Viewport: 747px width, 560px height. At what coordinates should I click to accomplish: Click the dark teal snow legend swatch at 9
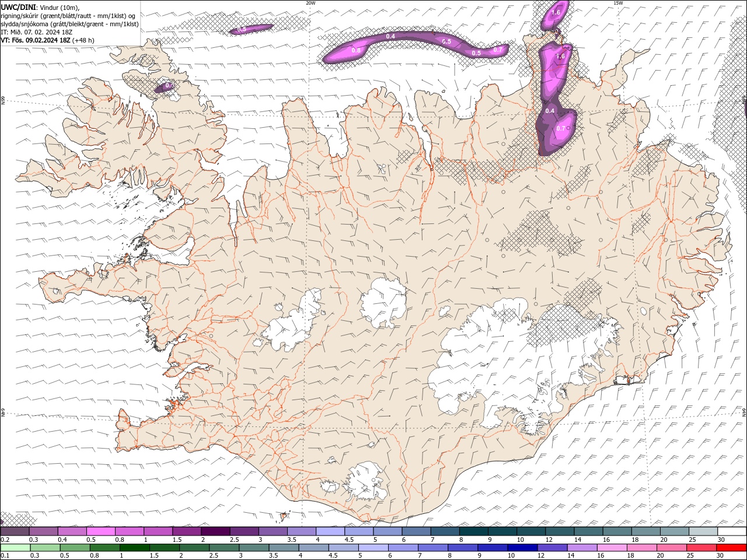point(502,531)
